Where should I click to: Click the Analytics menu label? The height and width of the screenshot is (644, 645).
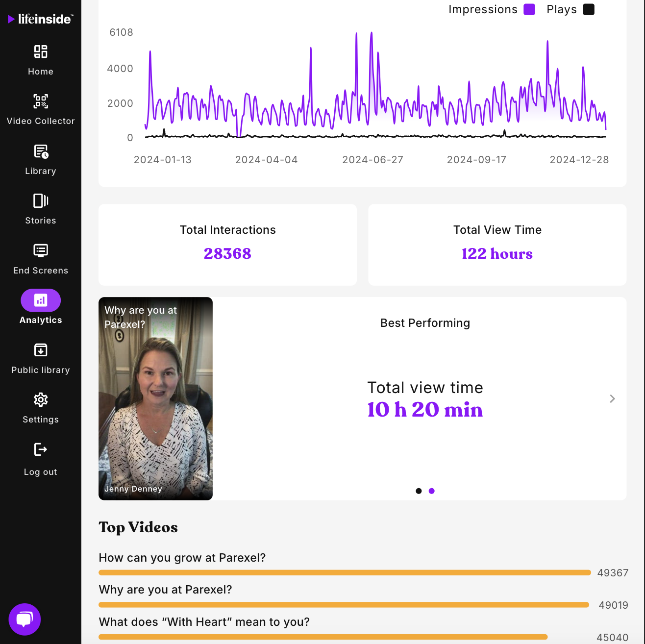[x=41, y=320]
